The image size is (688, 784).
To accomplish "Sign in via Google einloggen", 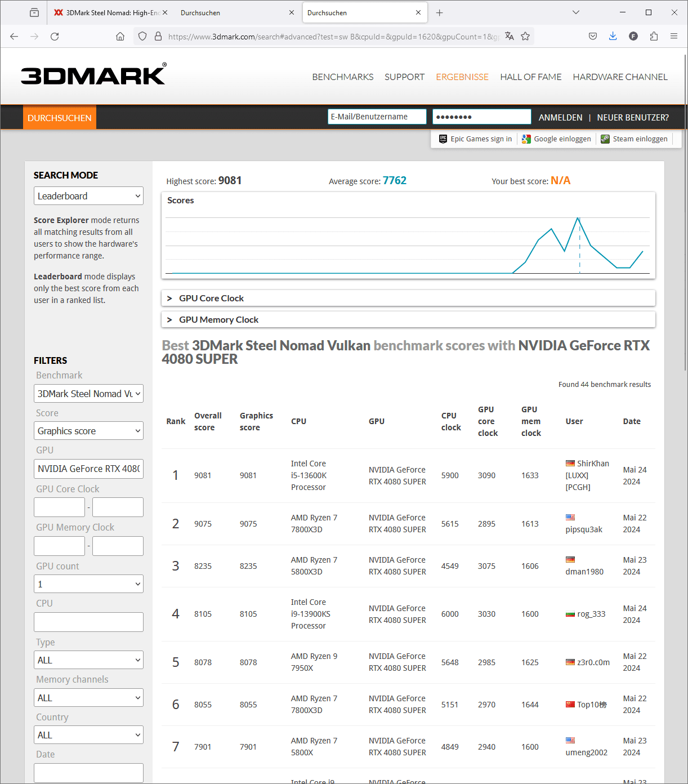I will coord(556,139).
